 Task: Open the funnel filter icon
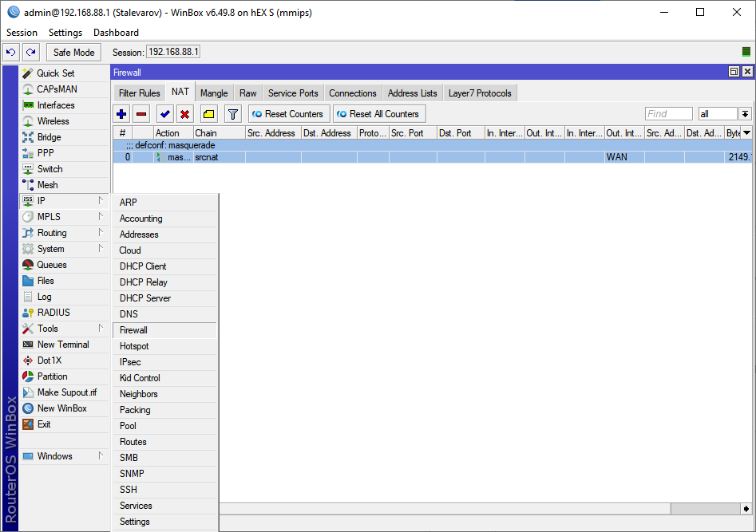pyautogui.click(x=233, y=114)
